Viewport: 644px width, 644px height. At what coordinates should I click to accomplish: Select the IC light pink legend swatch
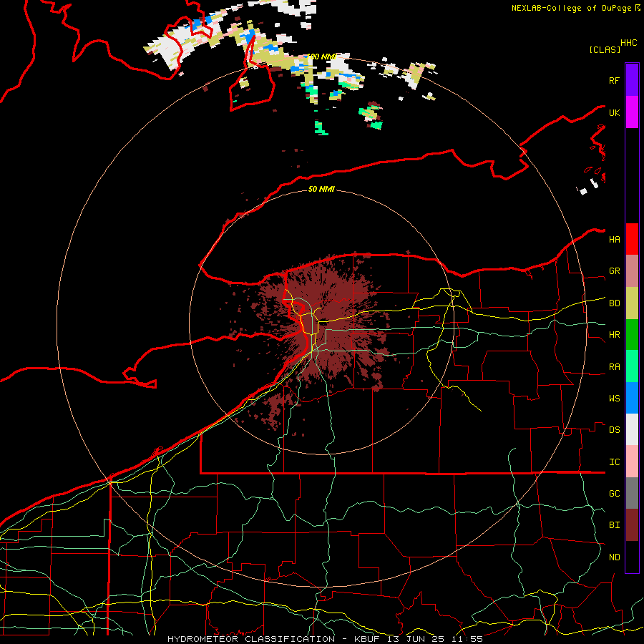coord(632,462)
